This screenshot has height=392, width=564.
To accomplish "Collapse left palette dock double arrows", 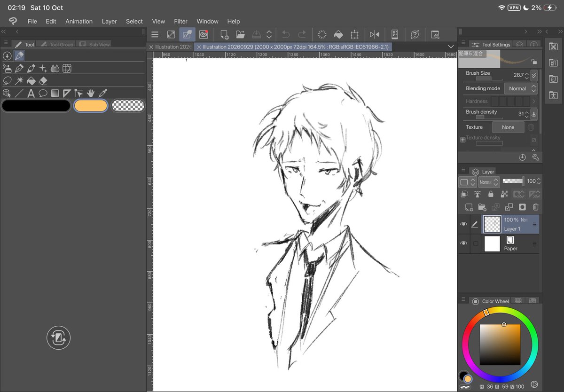I will 4,31.
